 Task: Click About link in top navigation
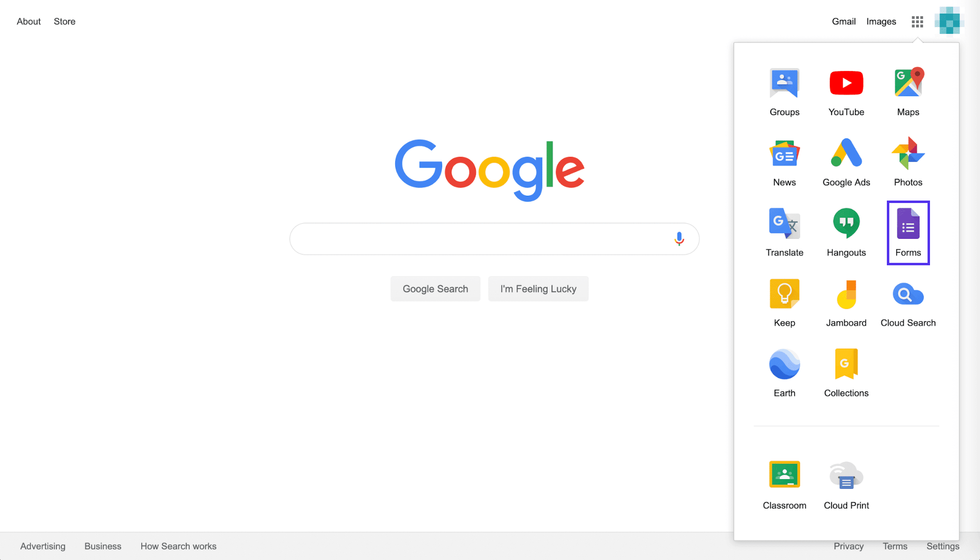pyautogui.click(x=29, y=21)
